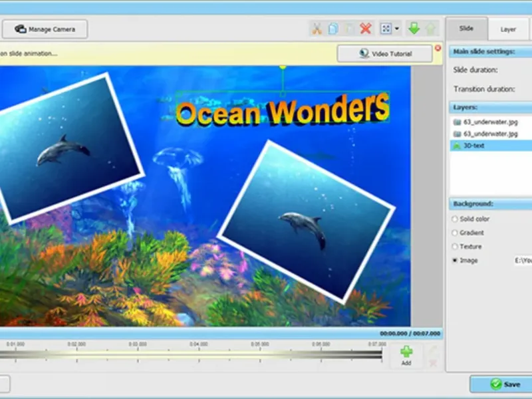This screenshot has width=532, height=399.
Task: Select the 3D-text layer
Action: tap(491, 146)
